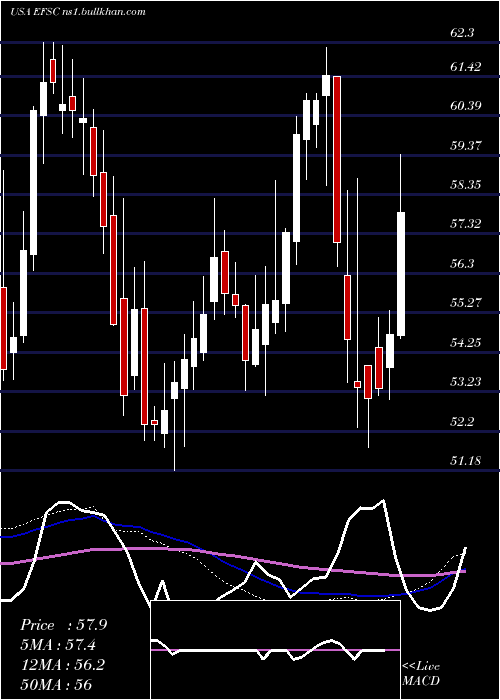Click the 5MA : 57.4 readout

coord(59,644)
